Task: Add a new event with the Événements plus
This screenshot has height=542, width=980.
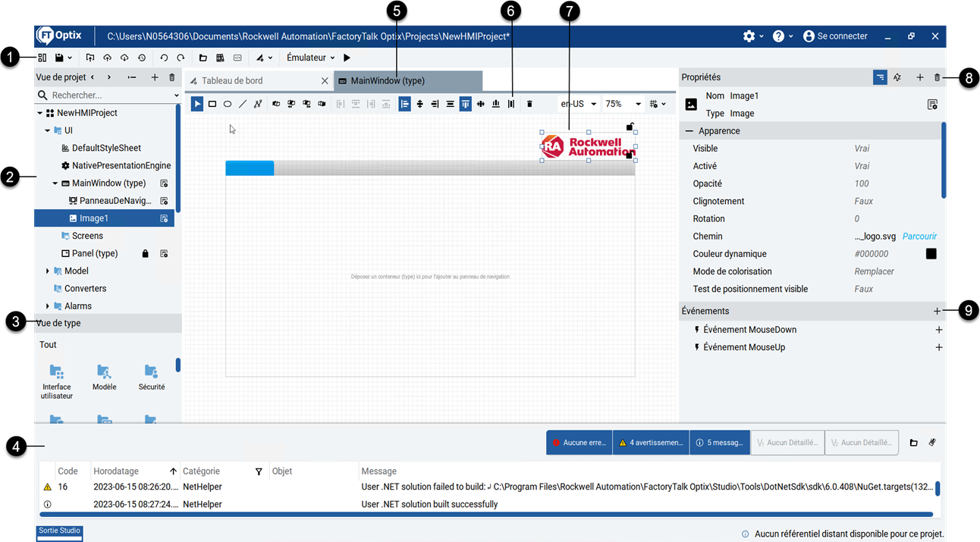Action: click(x=937, y=311)
